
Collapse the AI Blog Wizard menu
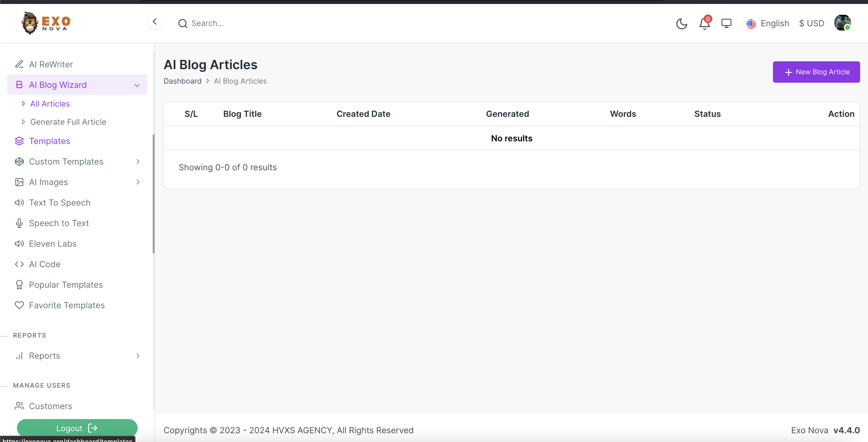click(137, 85)
